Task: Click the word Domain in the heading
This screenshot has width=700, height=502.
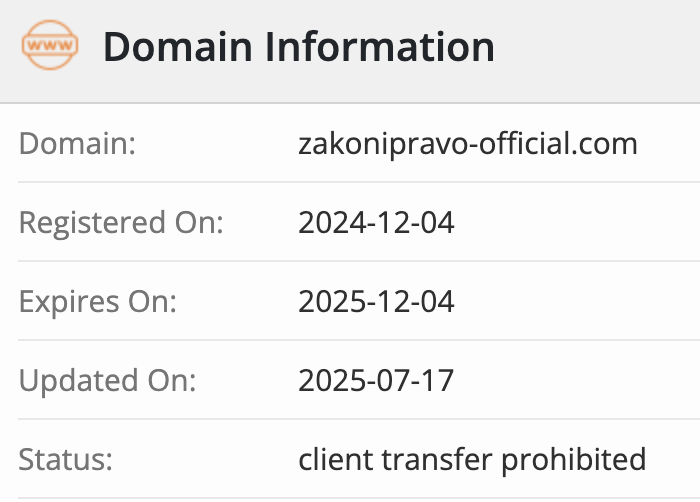Action: point(178,46)
